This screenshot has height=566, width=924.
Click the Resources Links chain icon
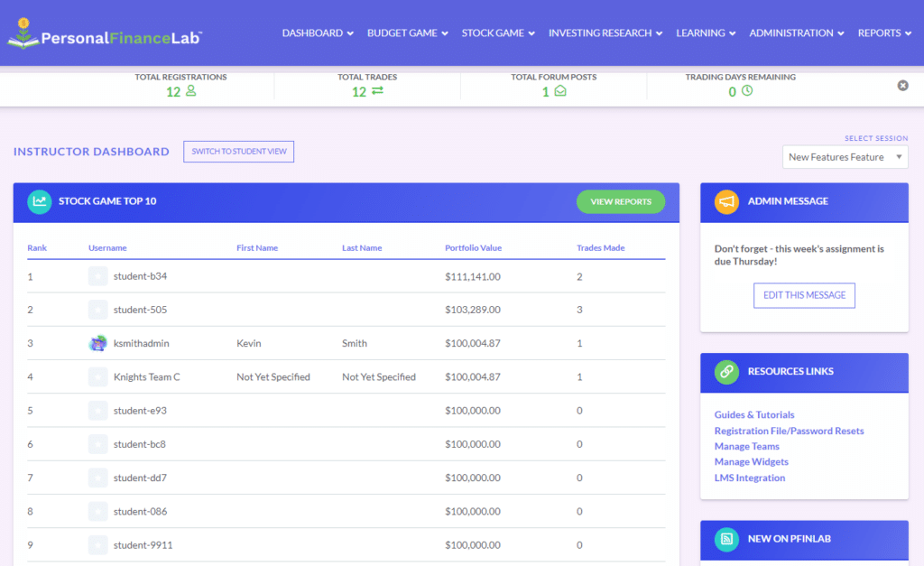coord(726,372)
